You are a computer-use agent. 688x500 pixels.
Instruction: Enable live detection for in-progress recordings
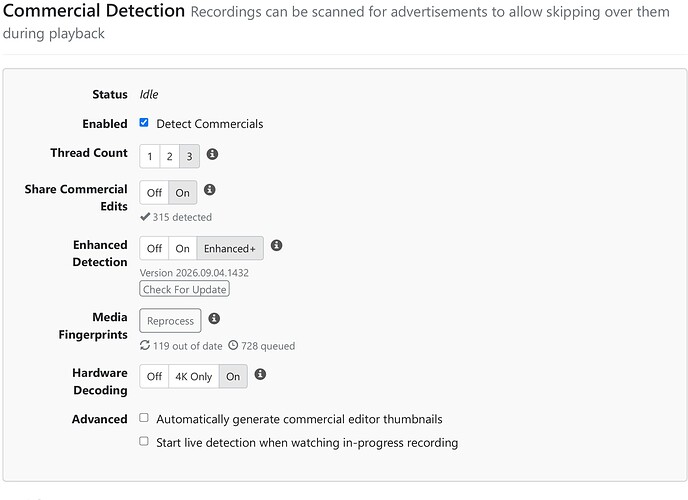point(144,441)
